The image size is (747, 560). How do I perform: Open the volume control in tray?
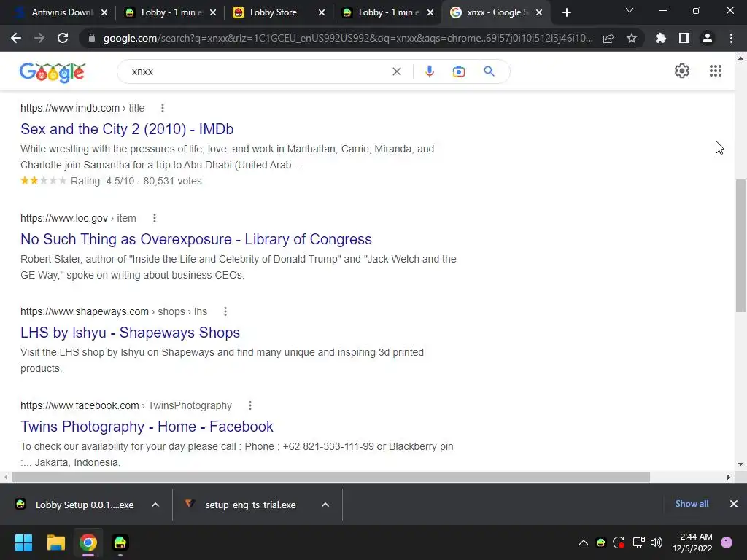pos(657,542)
